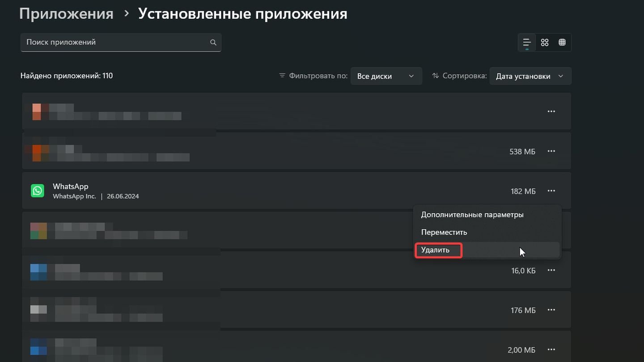Open options for the 538 МБ app
Viewport: 644px width, 362px height.
[x=551, y=151]
